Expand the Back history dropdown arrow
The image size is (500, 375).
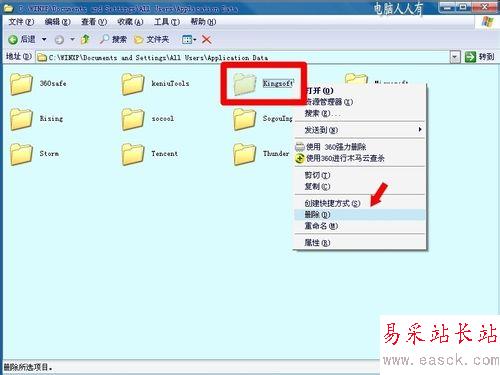[44, 40]
